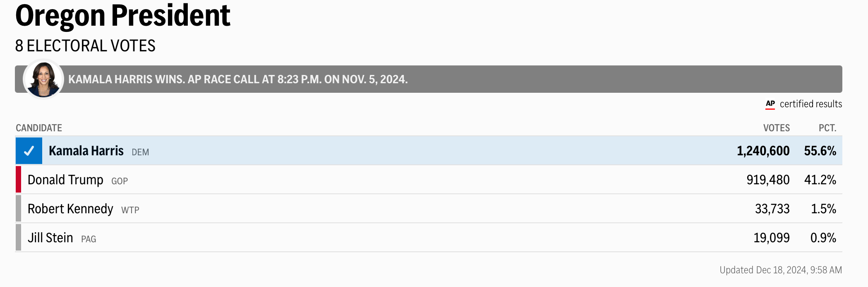
Task: Click the gray bar beside Robert Kennedy
Action: pos(18,209)
